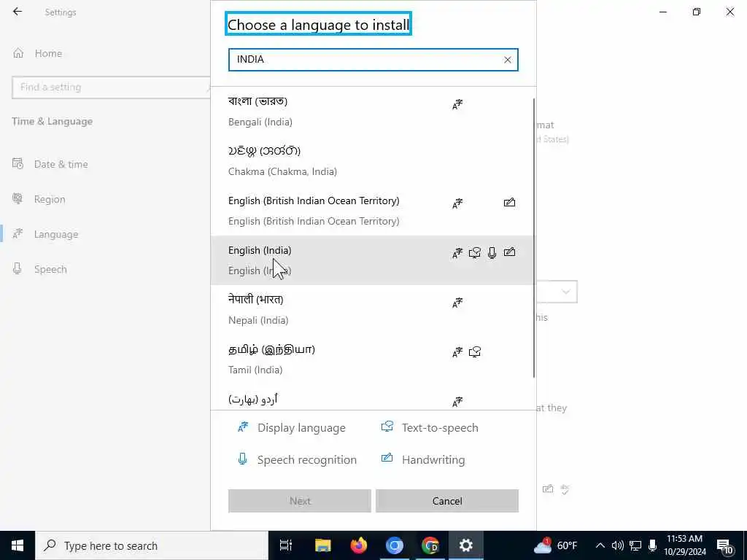747x560 pixels.
Task: Click the microphone tray icon
Action: [x=653, y=545]
